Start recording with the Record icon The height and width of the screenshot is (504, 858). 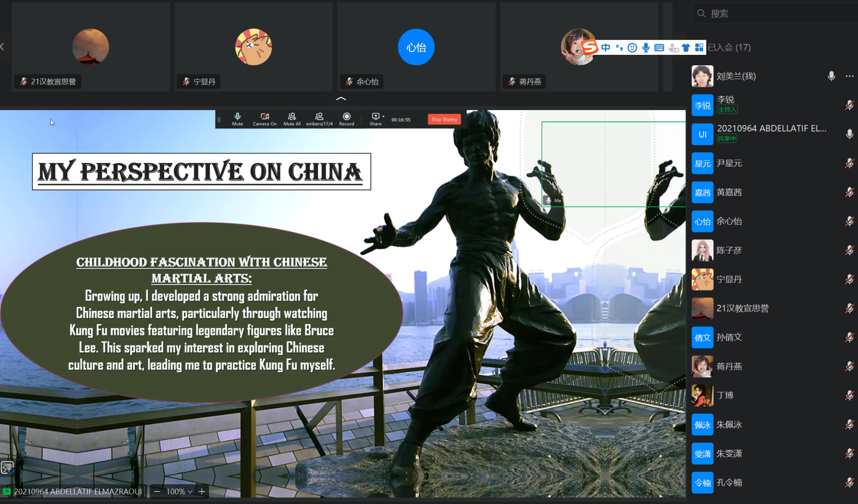346,118
